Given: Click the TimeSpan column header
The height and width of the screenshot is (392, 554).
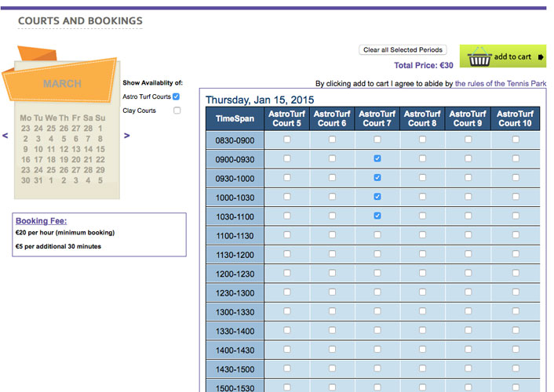Looking at the screenshot, I should (235, 118).
